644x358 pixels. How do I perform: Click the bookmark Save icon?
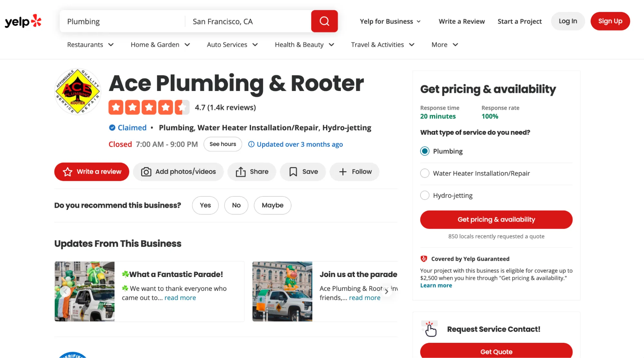[293, 172]
